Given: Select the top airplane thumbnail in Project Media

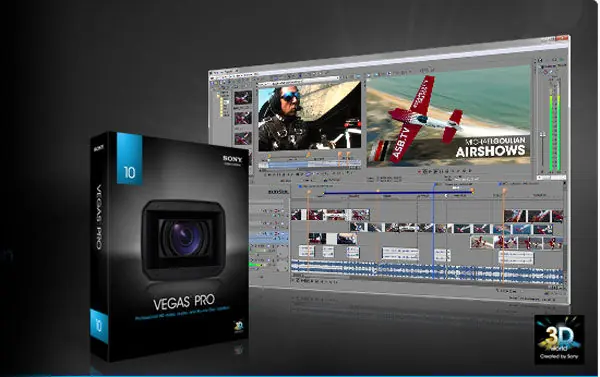Looking at the screenshot, I should [243, 98].
